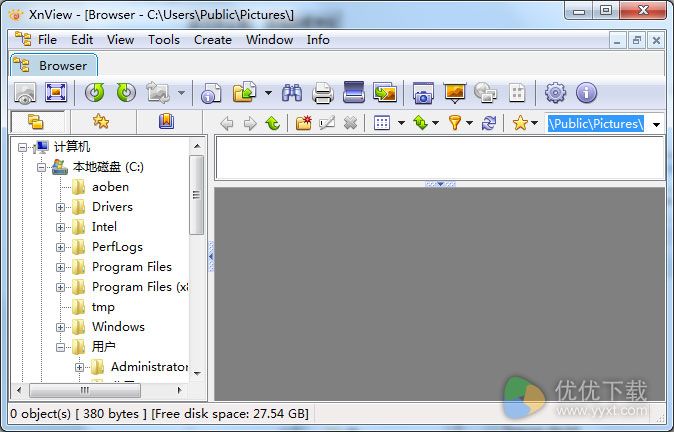Viewport: 674px width, 432px height.
Task: Select the Browser tab
Action: [x=54, y=65]
